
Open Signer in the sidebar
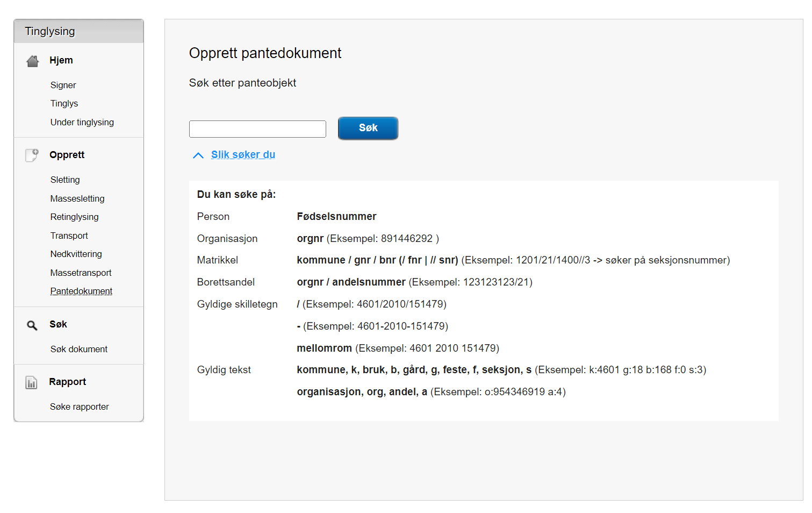(x=63, y=85)
